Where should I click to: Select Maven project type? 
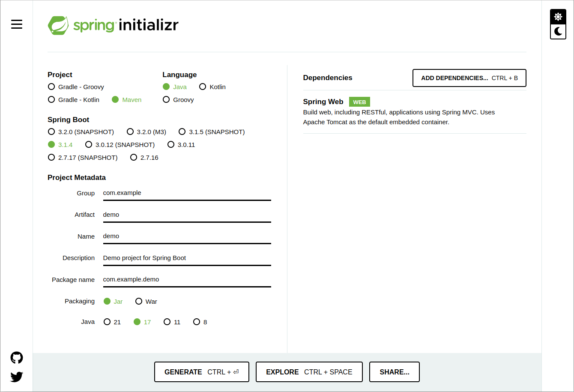(x=126, y=100)
